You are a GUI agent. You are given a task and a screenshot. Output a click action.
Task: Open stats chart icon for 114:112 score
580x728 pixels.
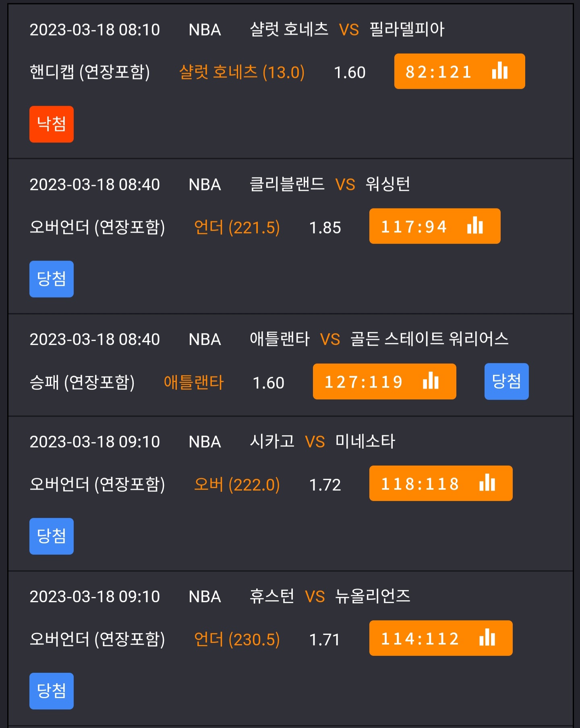click(x=487, y=638)
